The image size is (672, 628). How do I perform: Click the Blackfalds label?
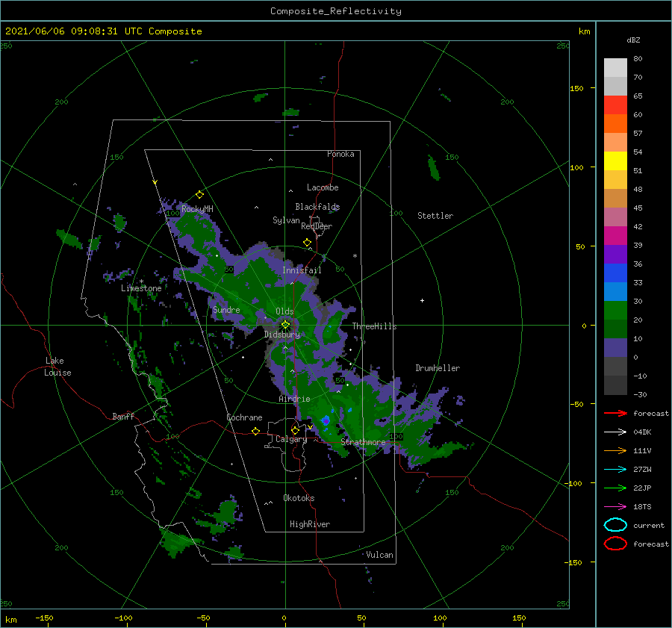[317, 207]
